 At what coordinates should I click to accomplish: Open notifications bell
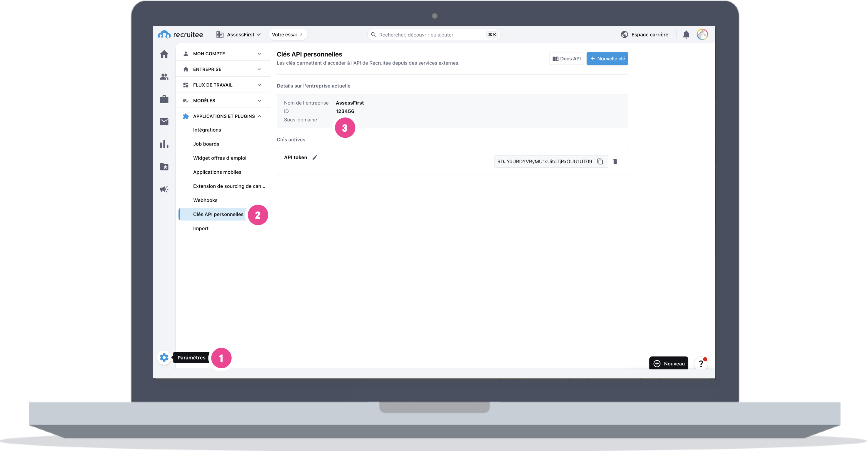(686, 35)
